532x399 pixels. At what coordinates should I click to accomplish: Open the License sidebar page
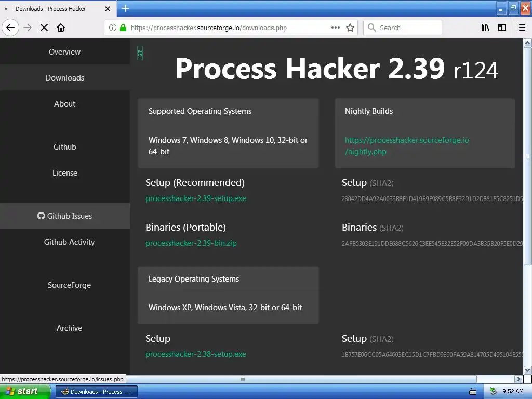[x=64, y=172]
